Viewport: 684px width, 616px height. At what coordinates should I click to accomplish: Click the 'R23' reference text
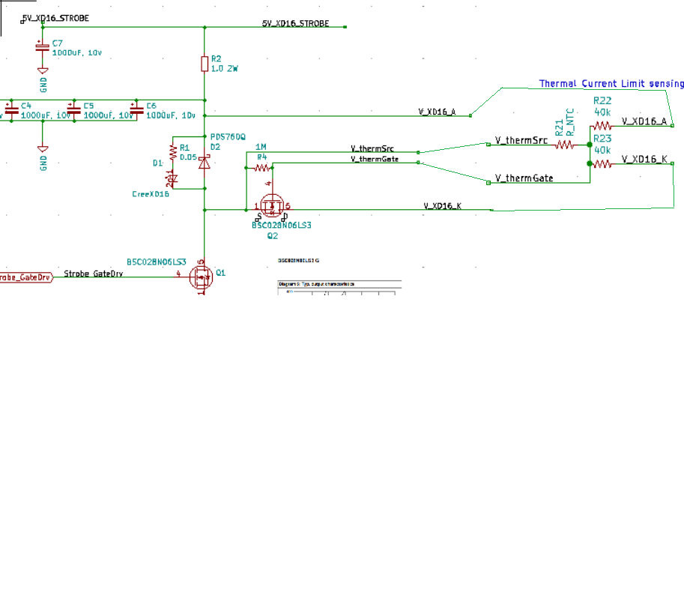(602, 139)
